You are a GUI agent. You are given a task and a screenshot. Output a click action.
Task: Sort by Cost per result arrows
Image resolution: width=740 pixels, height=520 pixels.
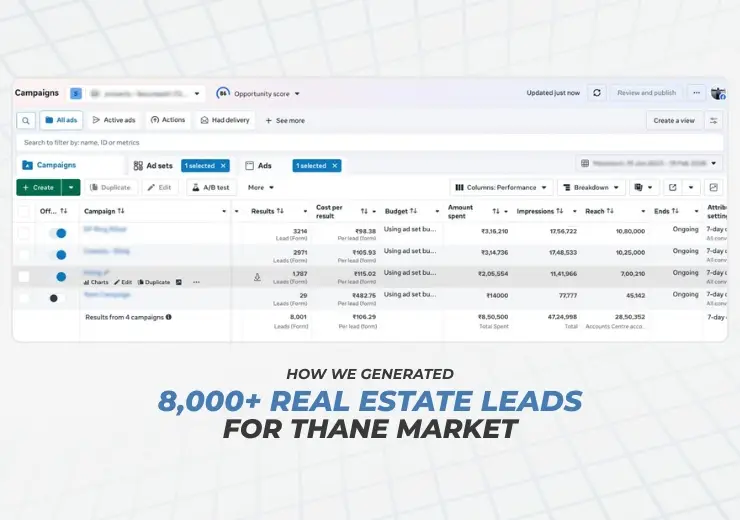[364, 211]
